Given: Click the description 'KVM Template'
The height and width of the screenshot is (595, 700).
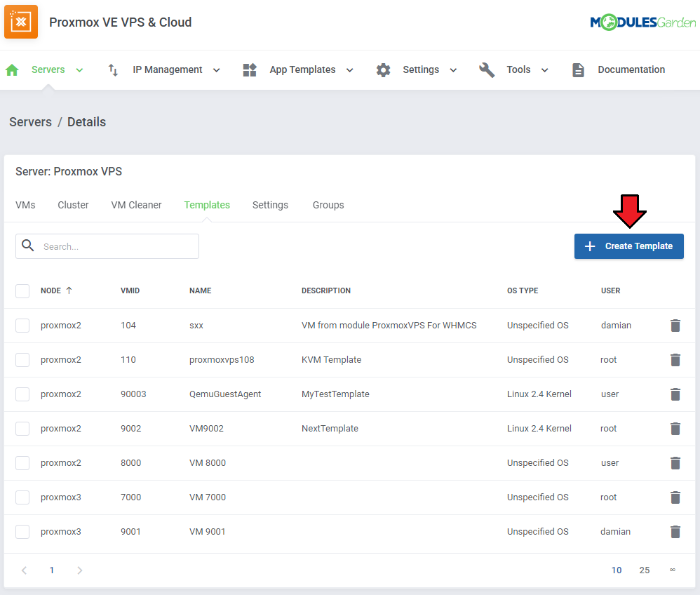Looking at the screenshot, I should click(331, 359).
